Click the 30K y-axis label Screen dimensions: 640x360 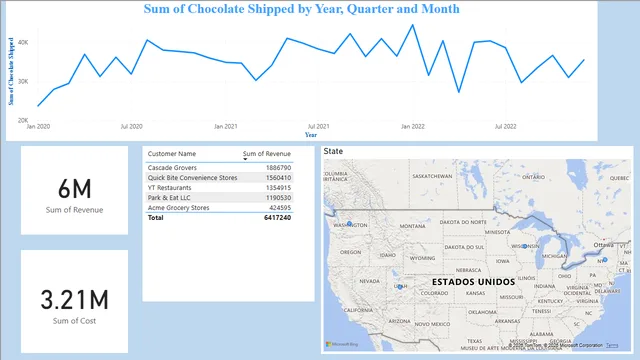click(x=23, y=82)
